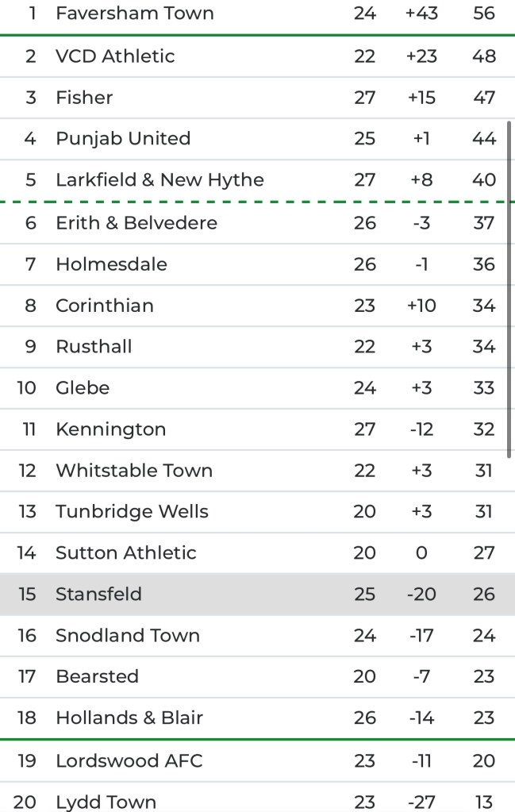Open the Holmesdale team page
The image size is (515, 812).
[111, 264]
